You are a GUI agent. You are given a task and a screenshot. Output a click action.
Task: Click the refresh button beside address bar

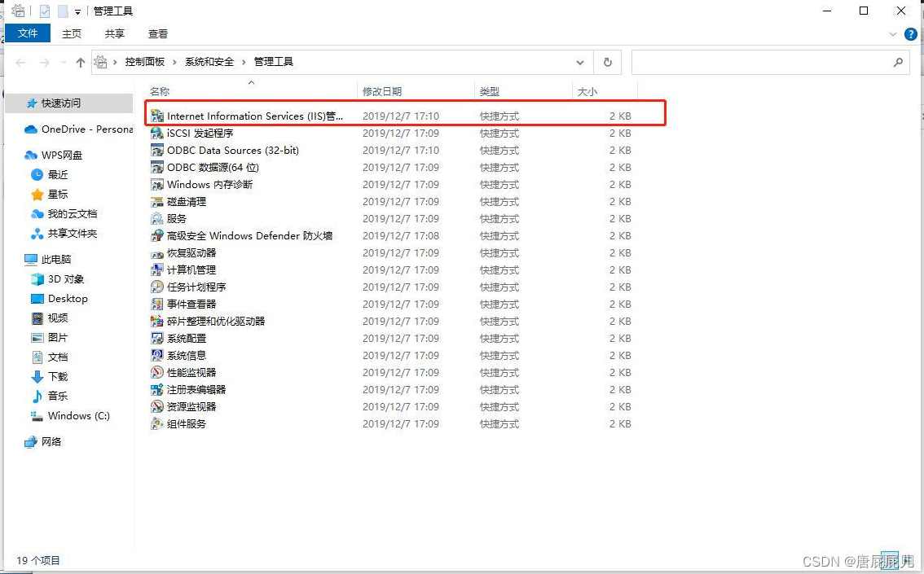pyautogui.click(x=607, y=62)
